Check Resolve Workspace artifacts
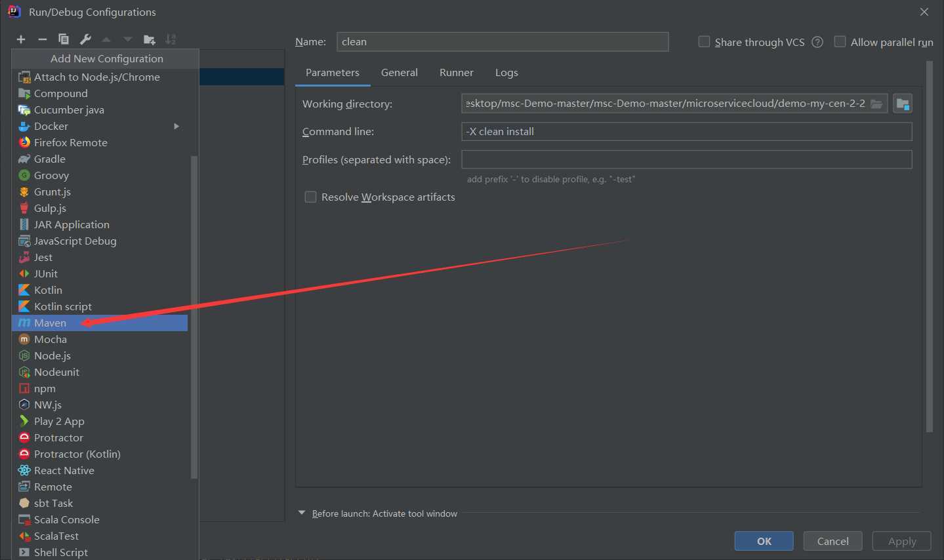944x560 pixels. [x=310, y=197]
